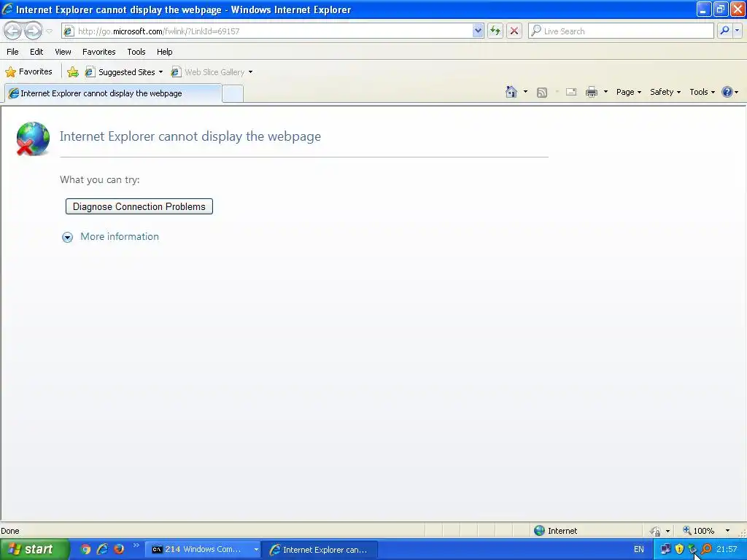Add page to Favorites Bar icon

pyautogui.click(x=73, y=72)
